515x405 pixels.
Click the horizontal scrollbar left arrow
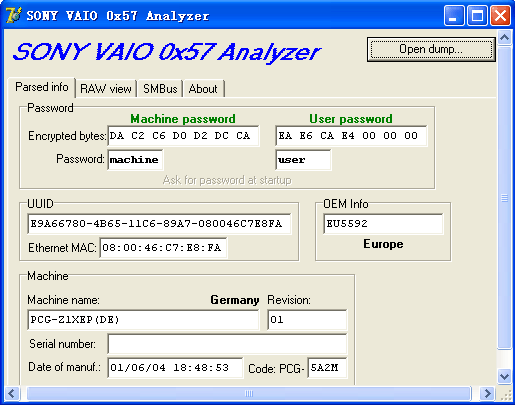pyautogui.click(x=12, y=394)
